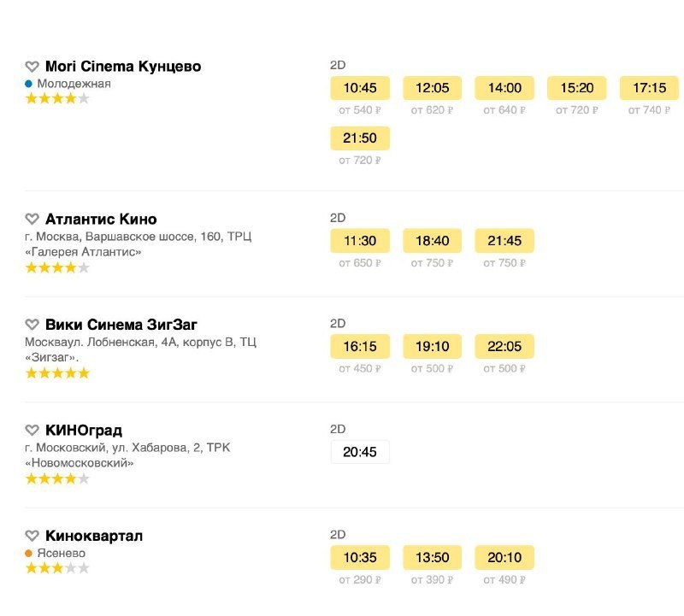684x616 pixels.
Task: Select the 15:20 showtime at Mori Cinema
Action: [x=576, y=88]
